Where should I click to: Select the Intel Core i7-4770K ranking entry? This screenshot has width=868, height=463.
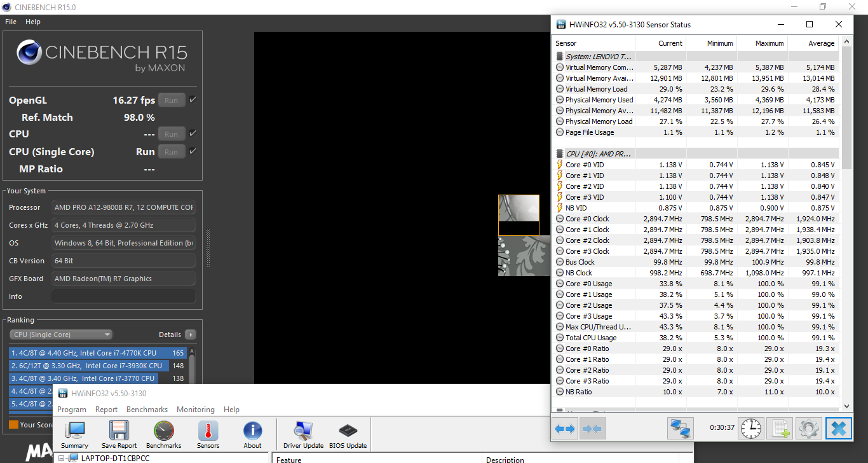point(97,353)
